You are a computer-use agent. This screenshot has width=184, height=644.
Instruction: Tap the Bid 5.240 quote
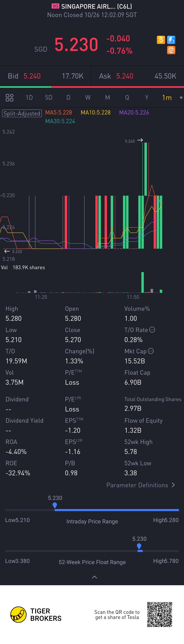24,76
